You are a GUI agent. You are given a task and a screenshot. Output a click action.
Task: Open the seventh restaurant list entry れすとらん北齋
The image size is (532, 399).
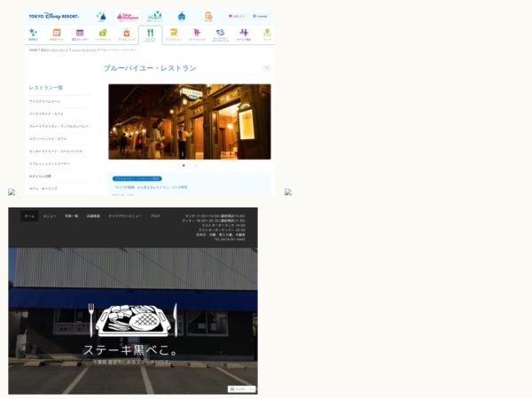[40, 176]
